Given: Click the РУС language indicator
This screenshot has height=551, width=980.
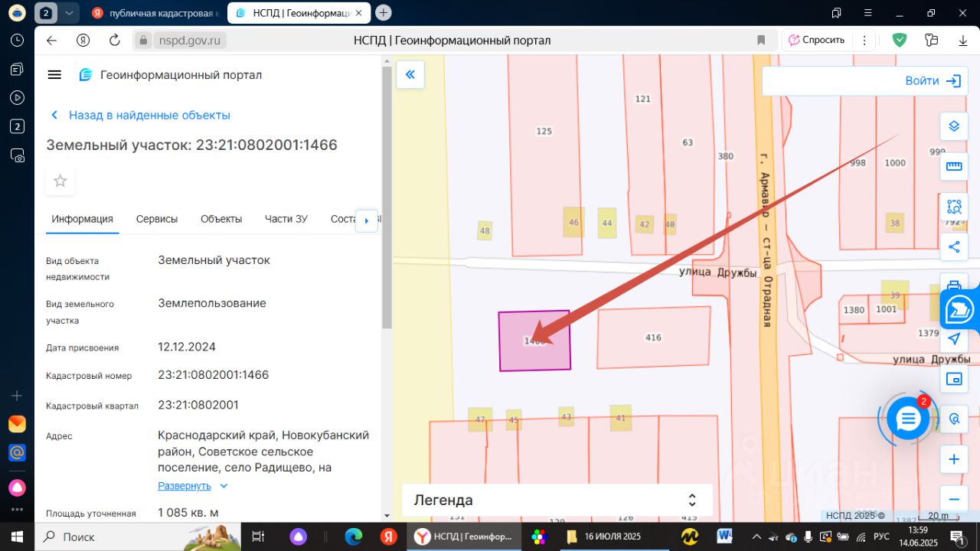Looking at the screenshot, I should [881, 536].
